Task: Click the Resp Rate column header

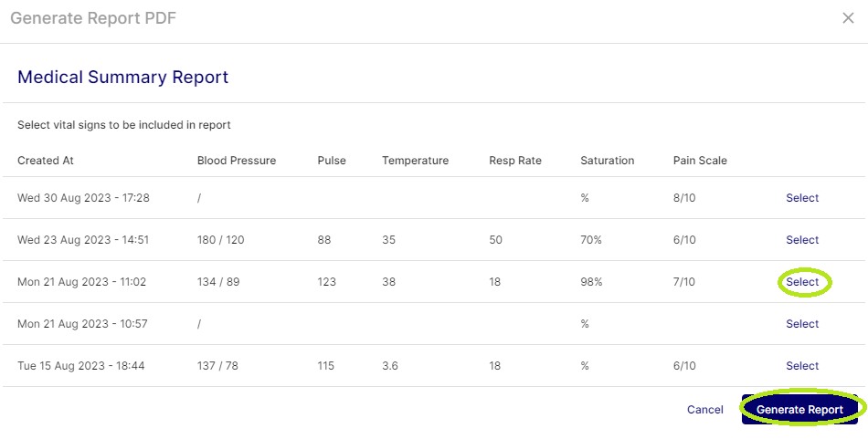Action: click(x=515, y=161)
